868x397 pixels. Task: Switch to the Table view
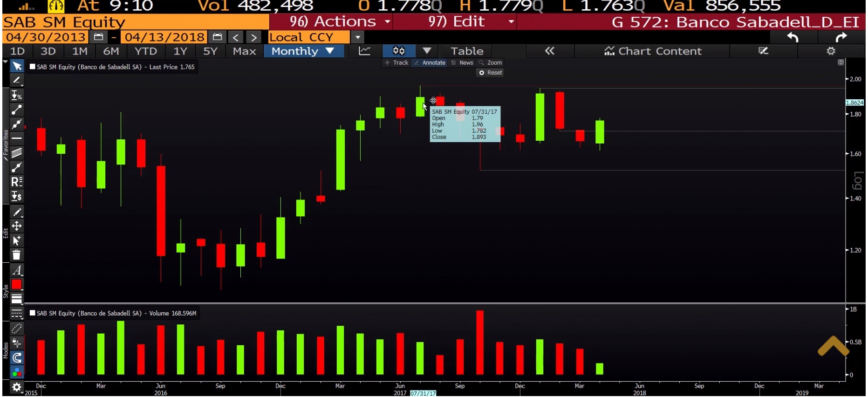click(x=467, y=51)
